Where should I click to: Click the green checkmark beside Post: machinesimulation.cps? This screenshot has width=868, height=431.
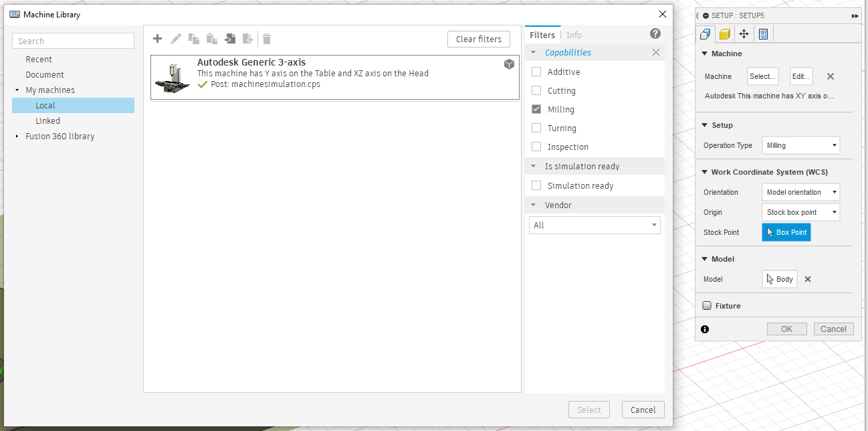pyautogui.click(x=203, y=84)
